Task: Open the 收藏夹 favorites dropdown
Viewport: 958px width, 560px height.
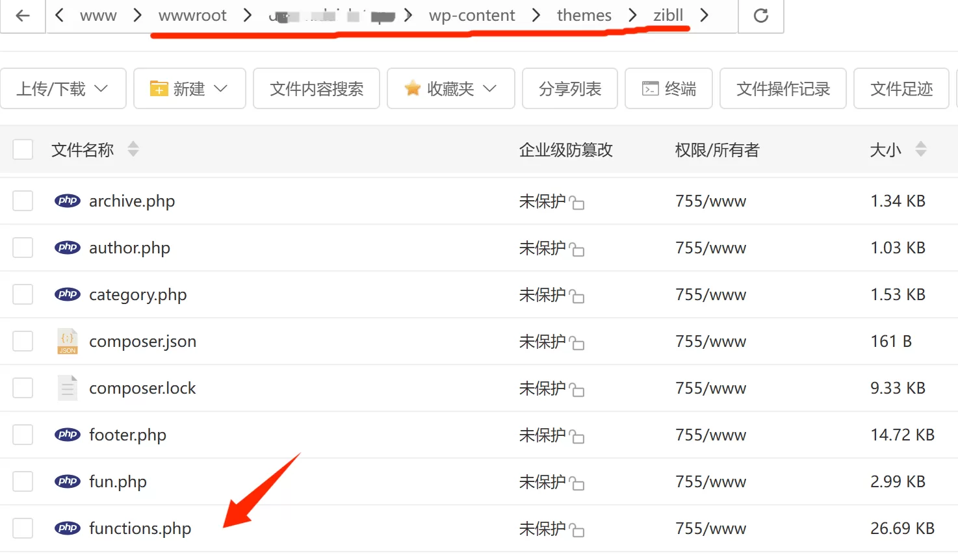Action: click(x=450, y=88)
